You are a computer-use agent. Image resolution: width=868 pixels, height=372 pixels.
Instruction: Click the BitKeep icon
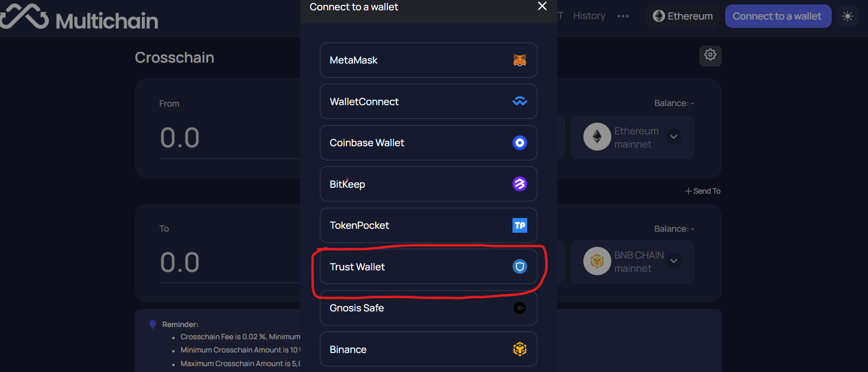pos(520,184)
